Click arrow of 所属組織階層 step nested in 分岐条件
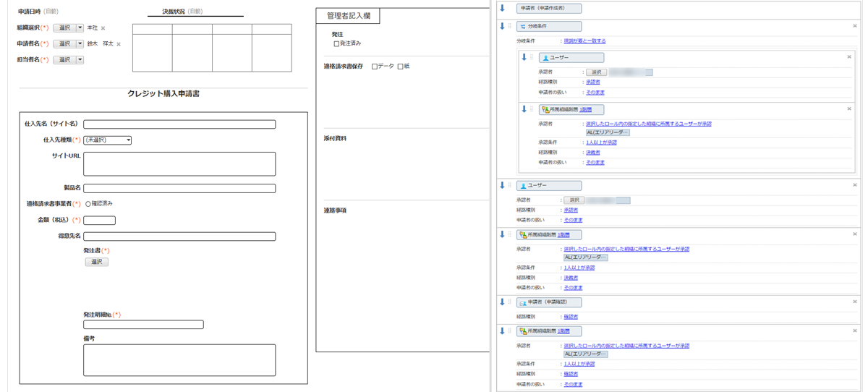Image resolution: width=868 pixels, height=392 pixels. [524, 109]
